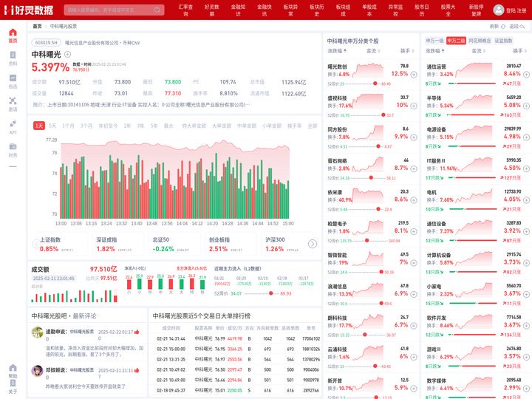Viewport: 532px width, 399px height.
Task: Add 电源设备 sector using its plus icon
Action: pyautogui.click(x=526, y=137)
